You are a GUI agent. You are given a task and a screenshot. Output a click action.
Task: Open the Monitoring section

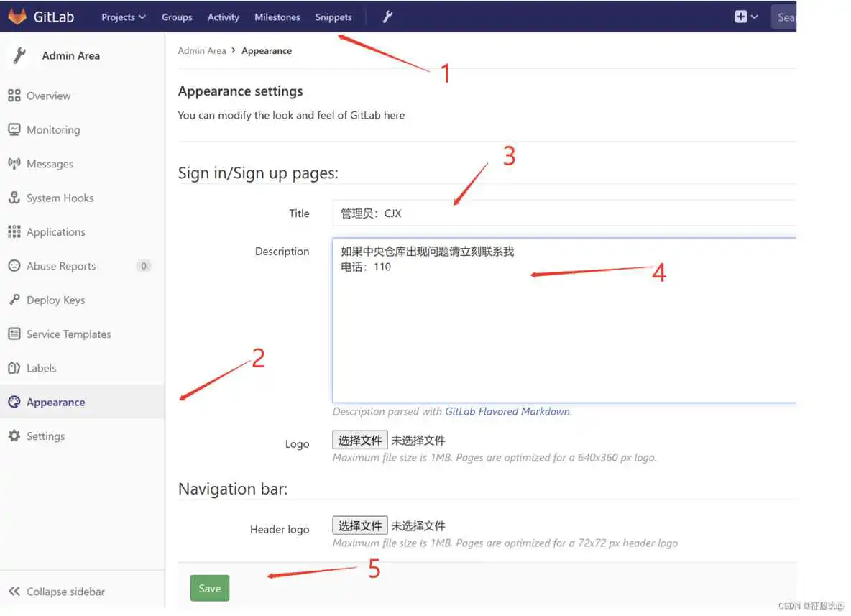pos(52,129)
